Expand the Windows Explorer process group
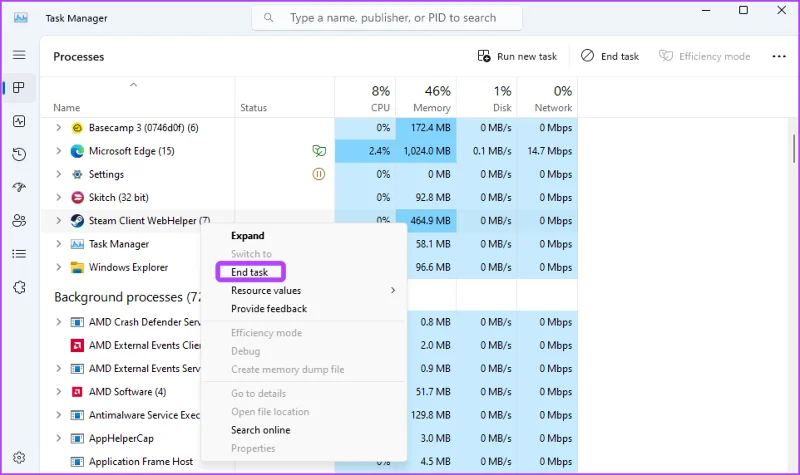 pyautogui.click(x=58, y=267)
